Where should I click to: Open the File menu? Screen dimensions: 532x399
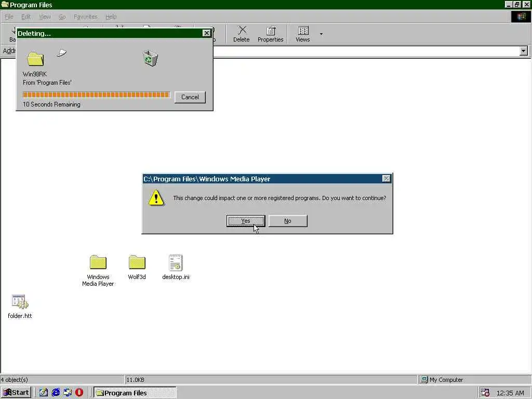pos(9,17)
